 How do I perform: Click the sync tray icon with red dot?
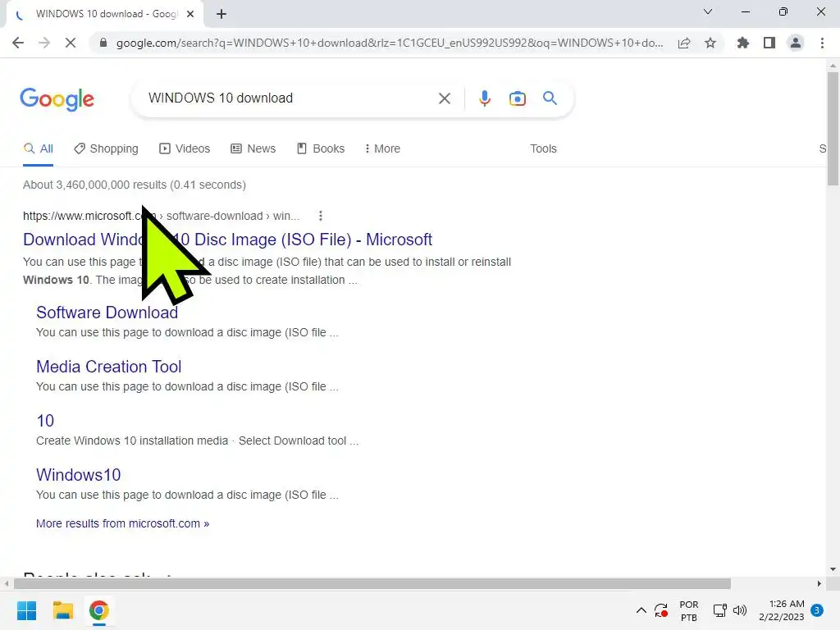tap(661, 610)
